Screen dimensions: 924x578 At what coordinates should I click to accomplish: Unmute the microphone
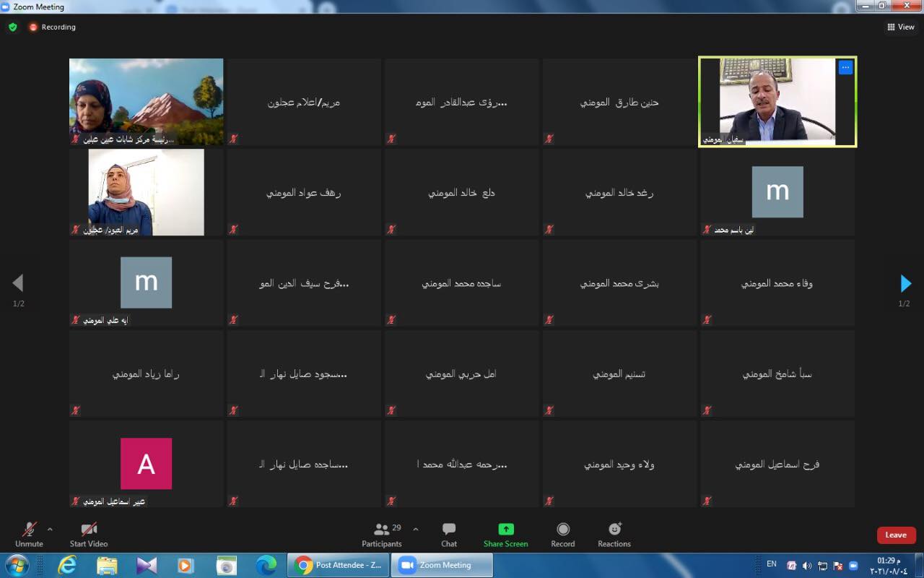29,535
